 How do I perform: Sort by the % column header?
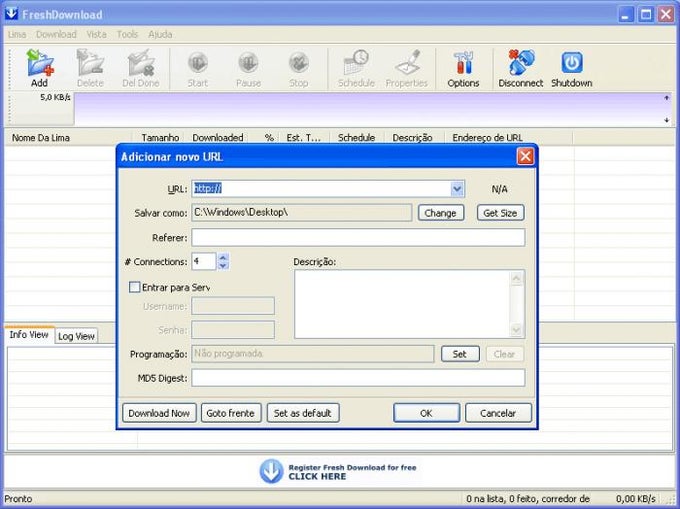tap(265, 138)
